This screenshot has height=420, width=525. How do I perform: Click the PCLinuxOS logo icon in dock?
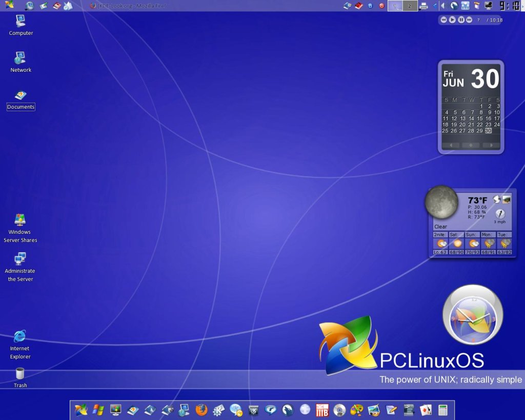80,410
